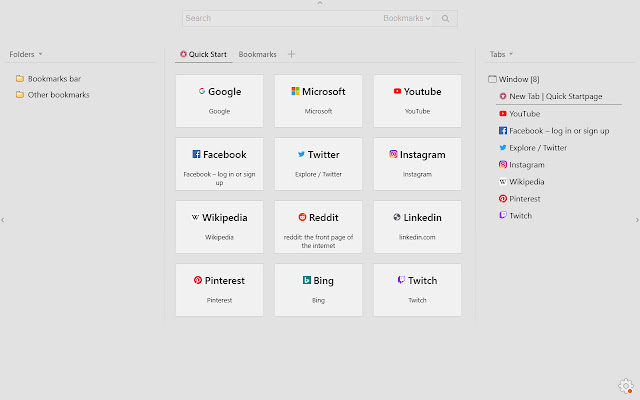Click Twitch favicon in Tabs list

503,215
